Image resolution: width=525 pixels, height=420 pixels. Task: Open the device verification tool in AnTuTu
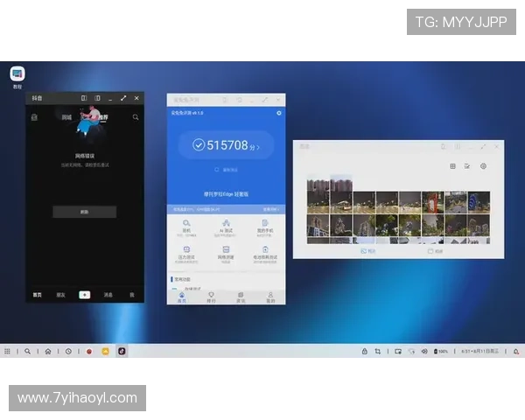(x=186, y=228)
